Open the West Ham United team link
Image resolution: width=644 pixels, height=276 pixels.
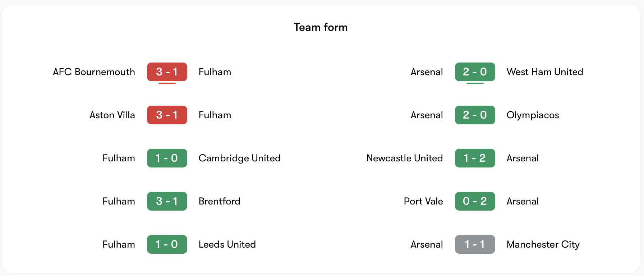pos(544,72)
